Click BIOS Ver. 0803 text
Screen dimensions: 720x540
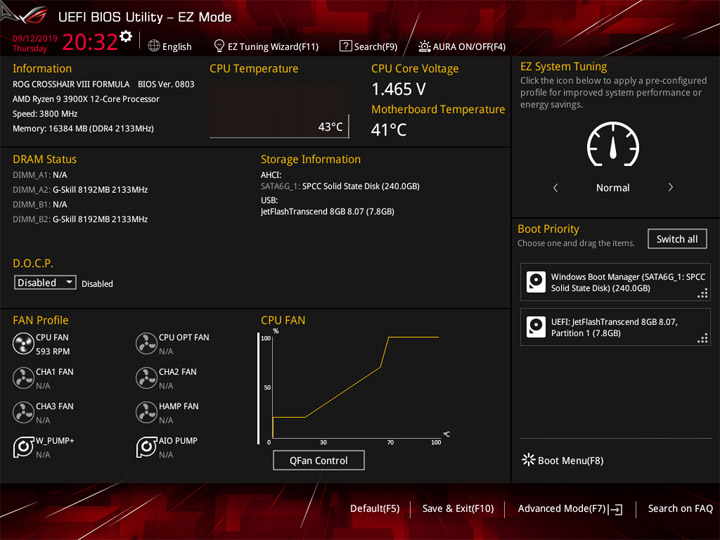pos(166,84)
